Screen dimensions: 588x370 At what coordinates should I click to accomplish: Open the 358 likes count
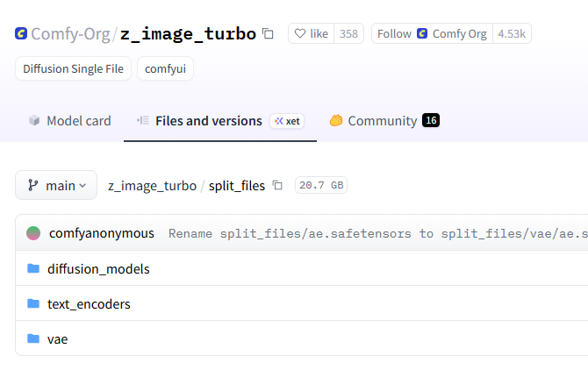[x=348, y=33]
